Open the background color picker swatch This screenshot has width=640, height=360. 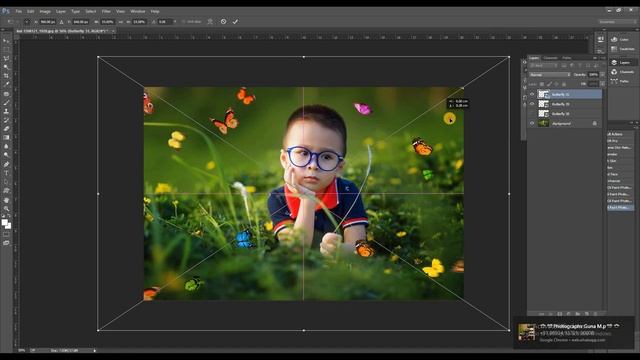click(x=9, y=226)
